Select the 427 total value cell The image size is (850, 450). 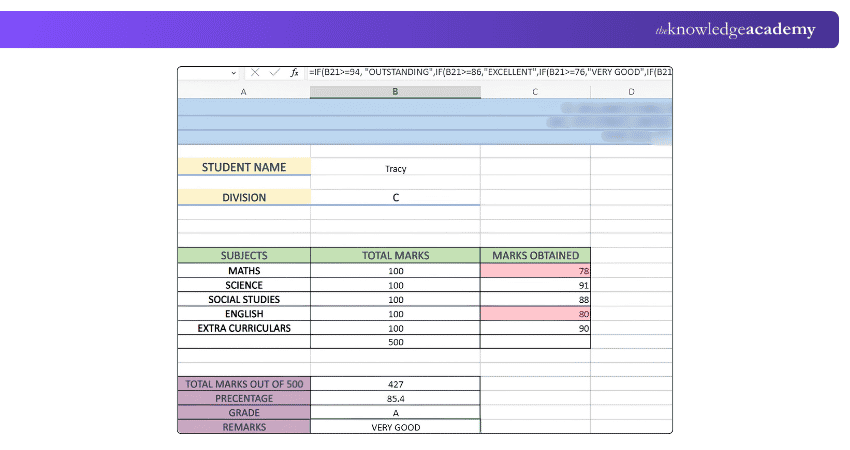click(x=396, y=384)
